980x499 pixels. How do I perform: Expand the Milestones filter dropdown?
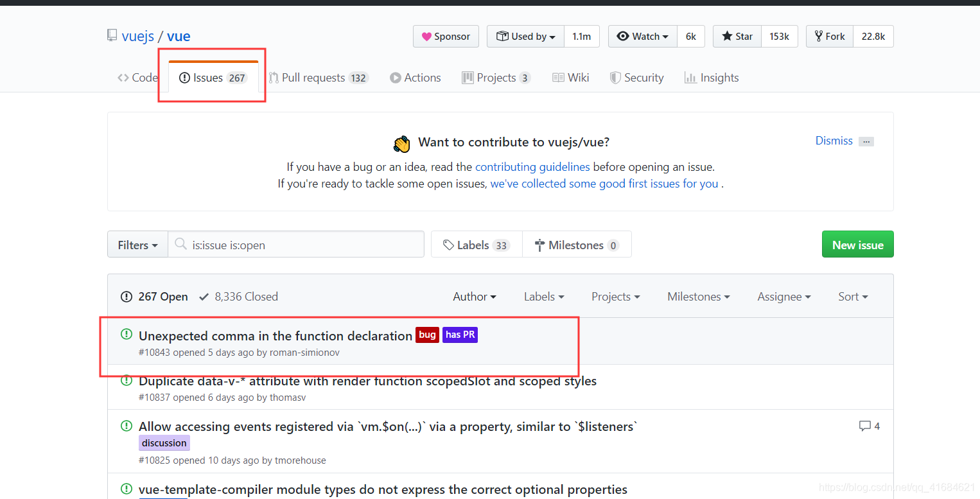pyautogui.click(x=699, y=297)
